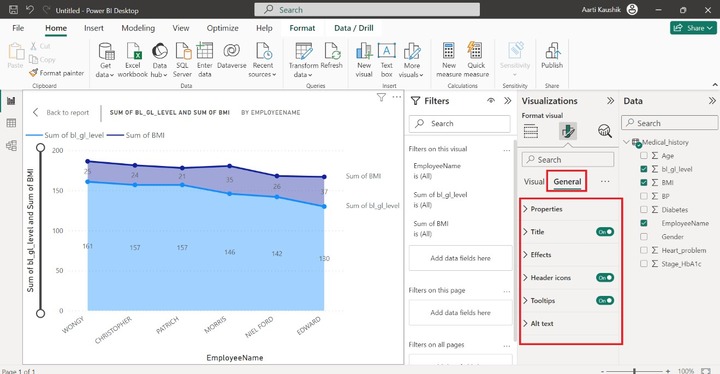Screen dimensions: 720x374
Task: Search fields in the Data pane
Action: click(670, 123)
